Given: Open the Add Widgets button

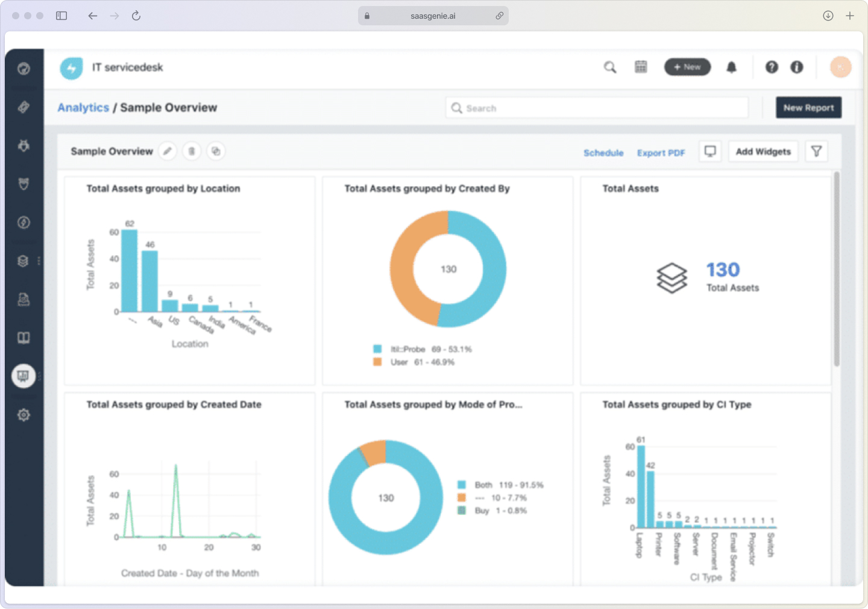Looking at the screenshot, I should pos(763,151).
